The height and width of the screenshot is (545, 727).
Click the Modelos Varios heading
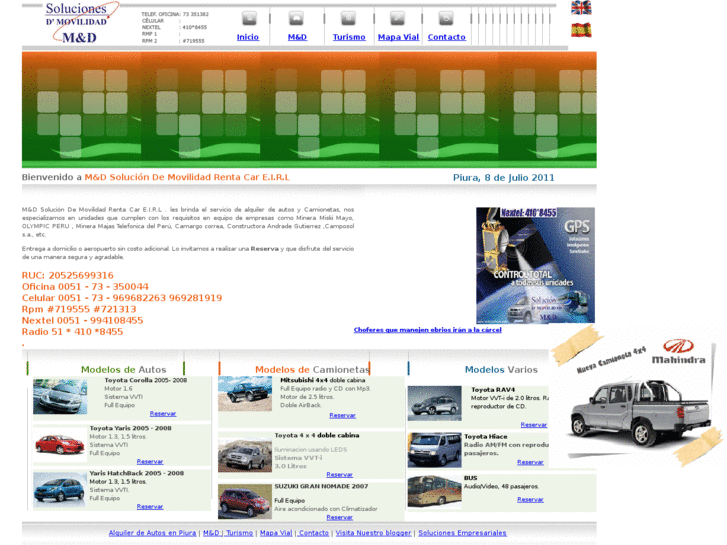point(501,370)
